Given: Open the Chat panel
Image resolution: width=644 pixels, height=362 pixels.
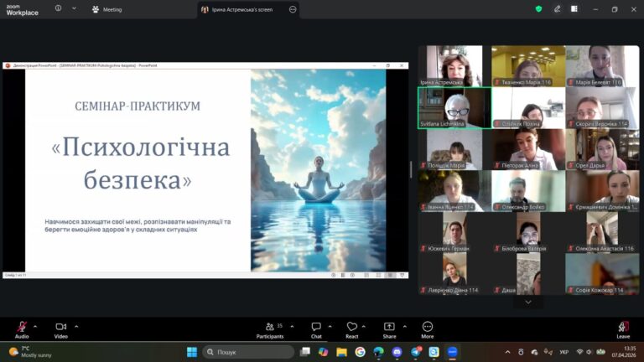Looking at the screenshot, I should 316,327.
